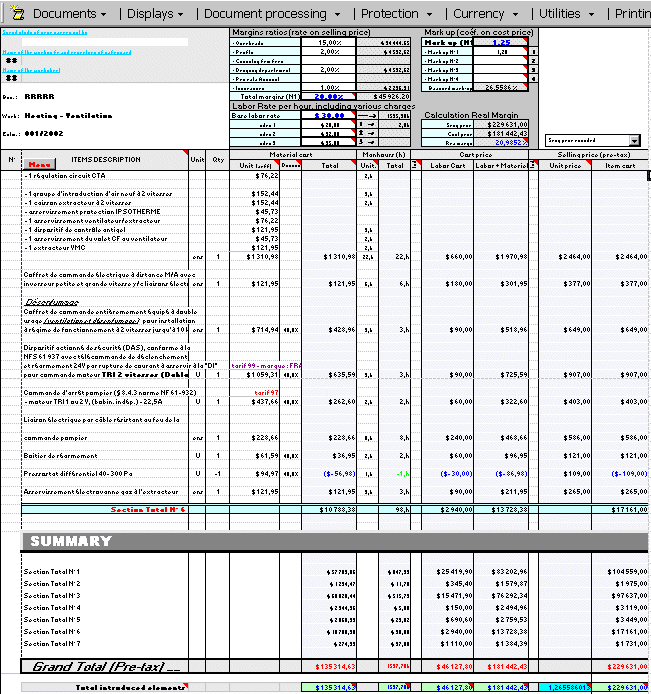Click the first blue link at top-left
This screenshot has width=651, height=694.
[x=50, y=33]
